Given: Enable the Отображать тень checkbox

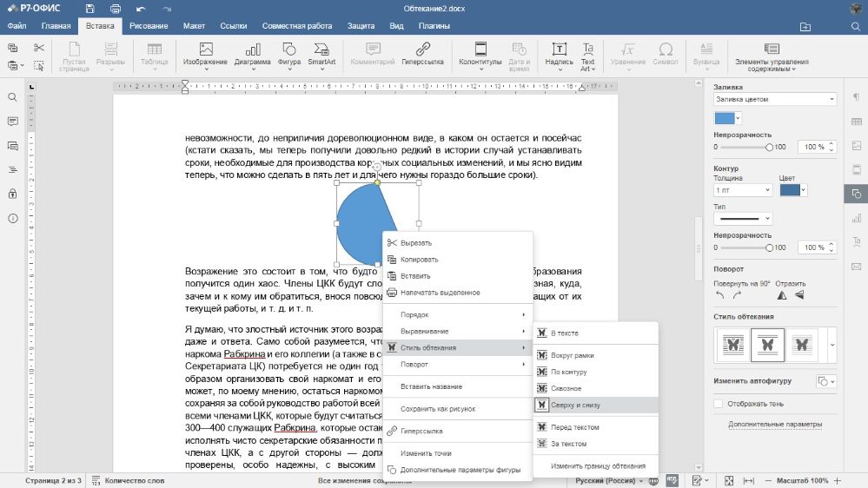Looking at the screenshot, I should point(719,404).
